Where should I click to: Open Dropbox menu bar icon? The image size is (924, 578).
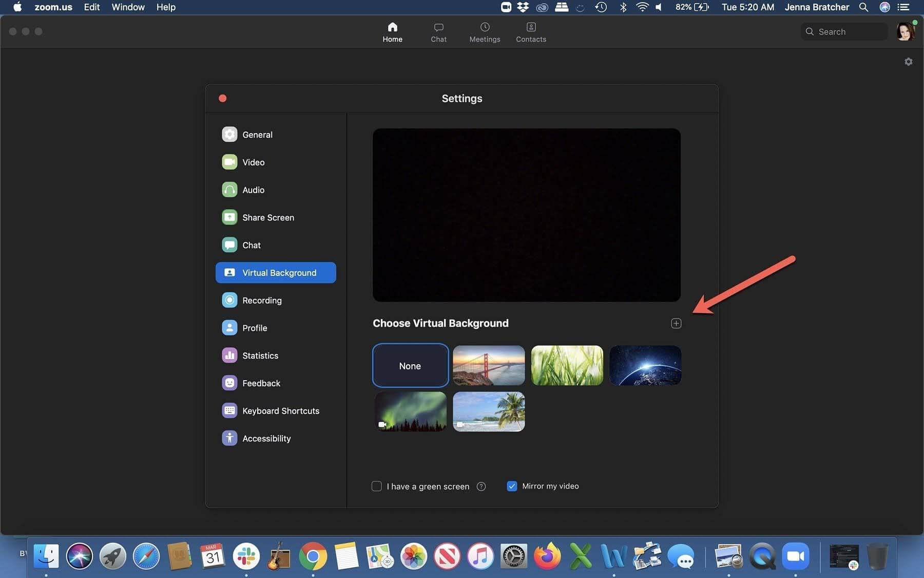point(523,7)
